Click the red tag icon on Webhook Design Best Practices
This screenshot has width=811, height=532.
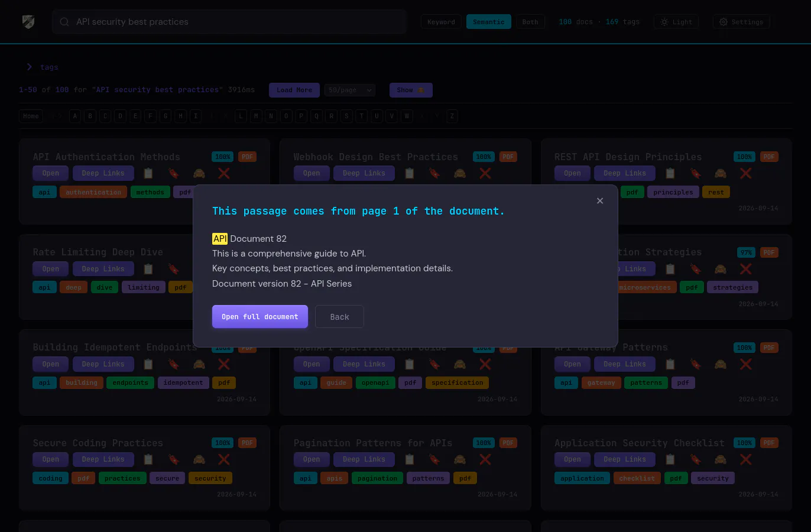[x=434, y=173]
